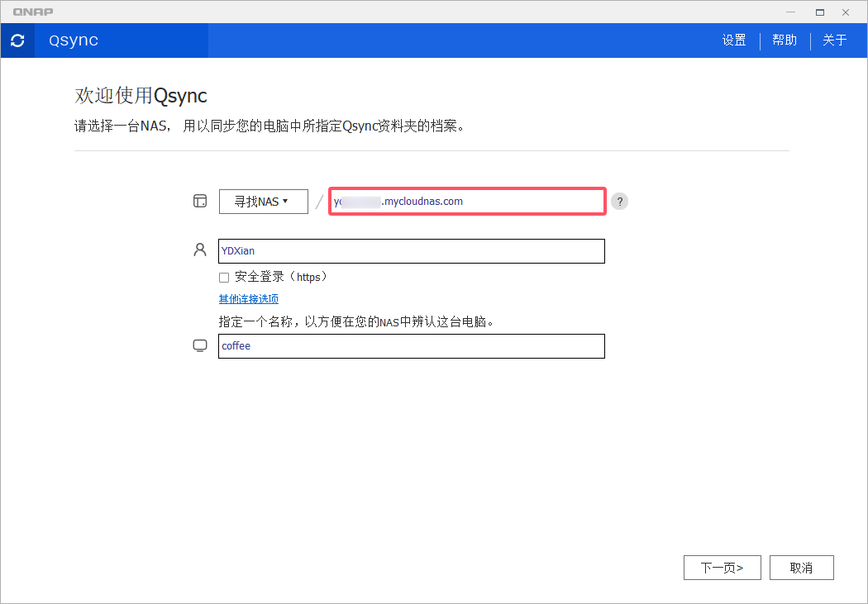Click the computer monitor icon beside coffee

coord(200,345)
